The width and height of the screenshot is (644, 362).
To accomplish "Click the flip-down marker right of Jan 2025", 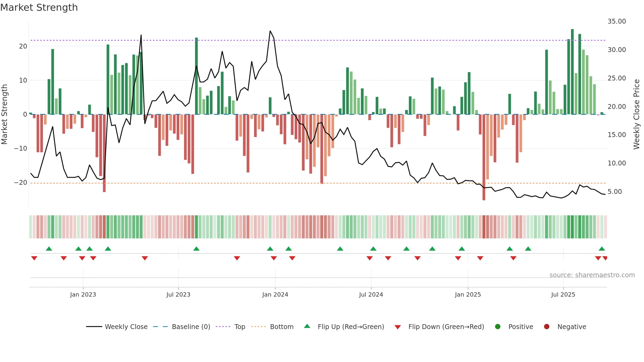I will coord(480,258).
